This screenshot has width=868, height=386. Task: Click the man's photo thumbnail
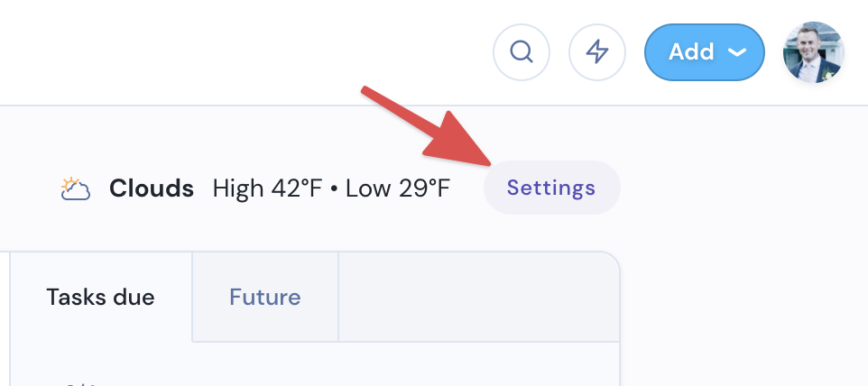point(813,52)
